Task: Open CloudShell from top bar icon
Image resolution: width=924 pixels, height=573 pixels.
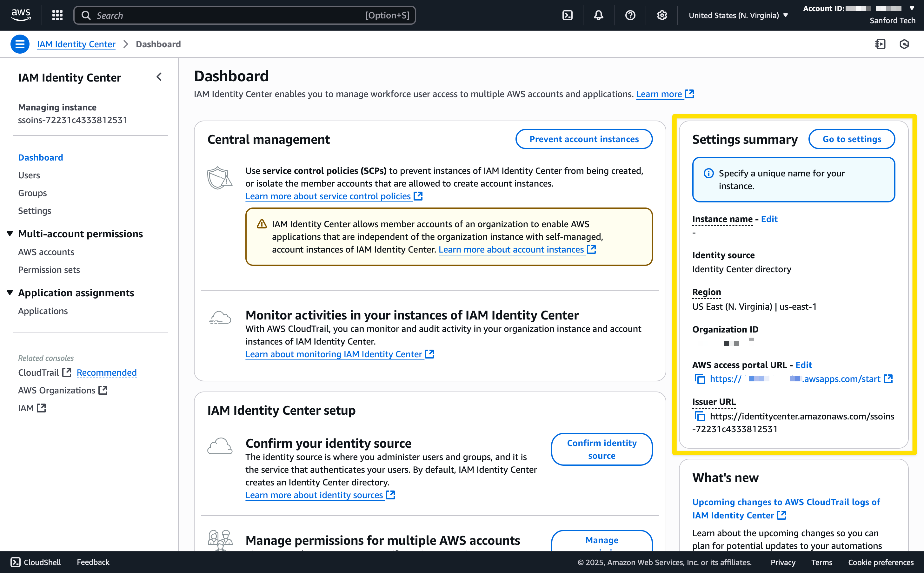Action: click(567, 15)
